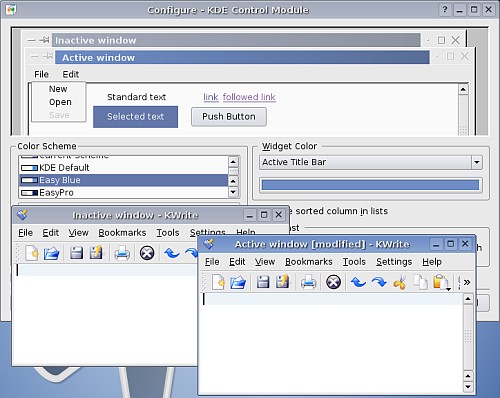Click Save As icon in Active KWrite window
The width and height of the screenshot is (500, 398).
tap(283, 282)
